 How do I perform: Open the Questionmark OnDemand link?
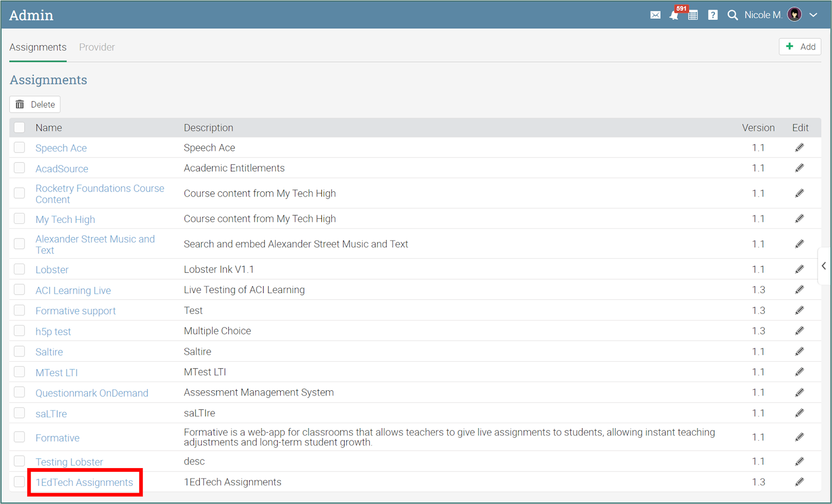coord(92,393)
